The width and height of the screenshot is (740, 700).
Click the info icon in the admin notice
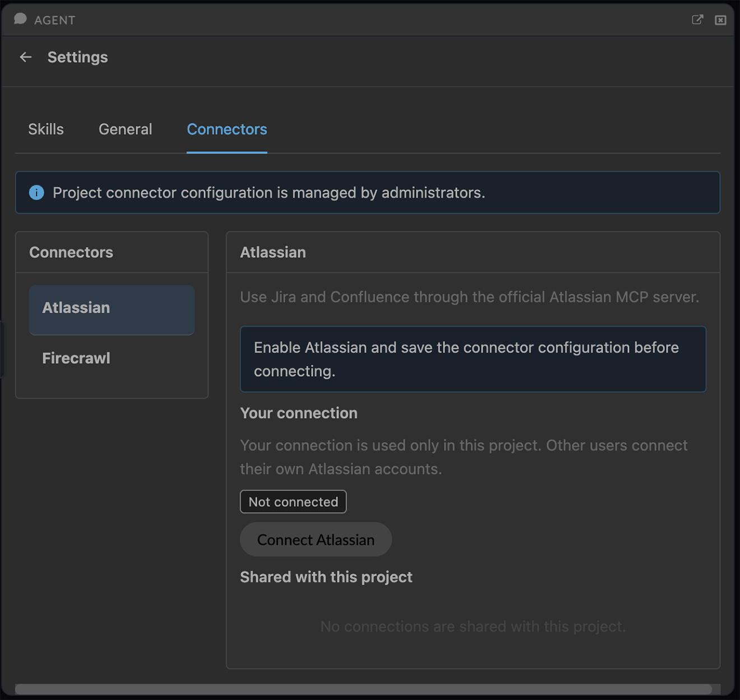(36, 193)
